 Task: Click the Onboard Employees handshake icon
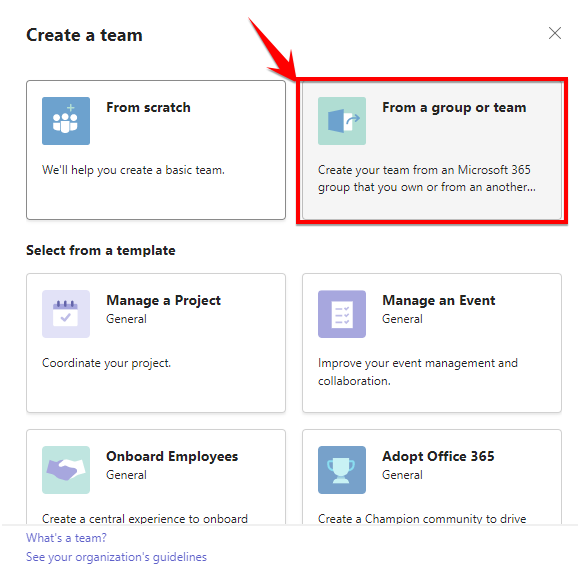pyautogui.click(x=66, y=470)
